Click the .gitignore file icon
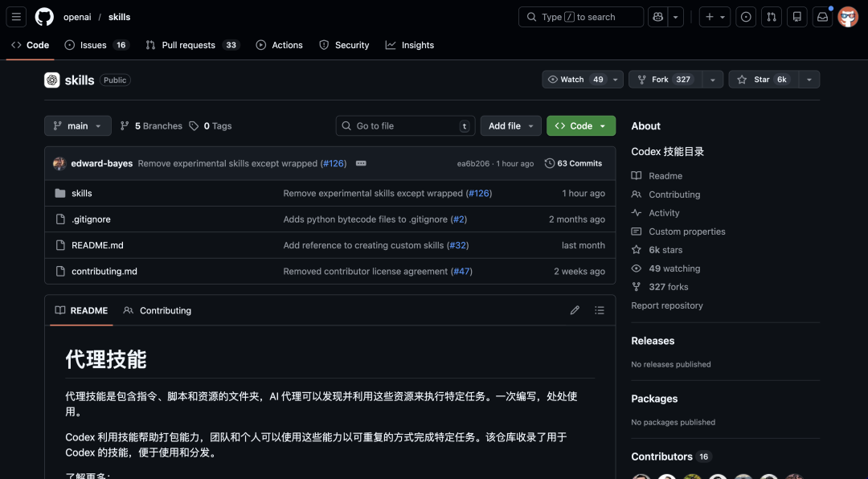 click(x=60, y=219)
